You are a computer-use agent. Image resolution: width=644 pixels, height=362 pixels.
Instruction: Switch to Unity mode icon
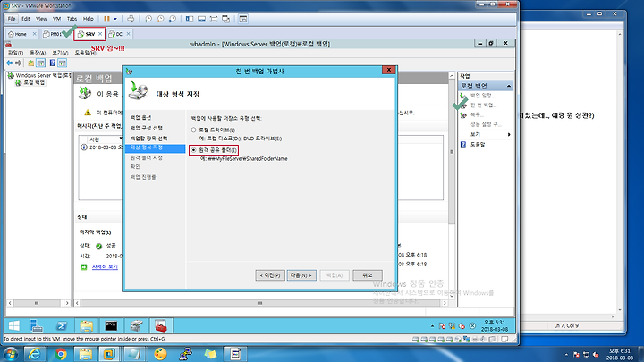[x=226, y=19]
